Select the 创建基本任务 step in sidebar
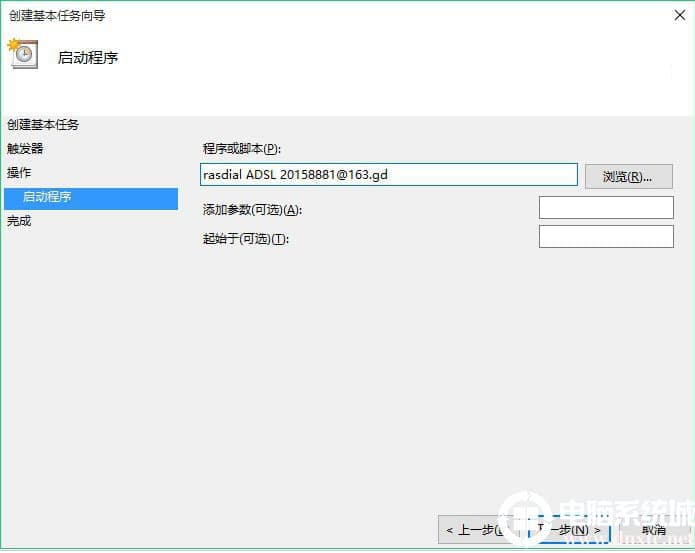Screen dimensions: 695x553 click(43, 125)
